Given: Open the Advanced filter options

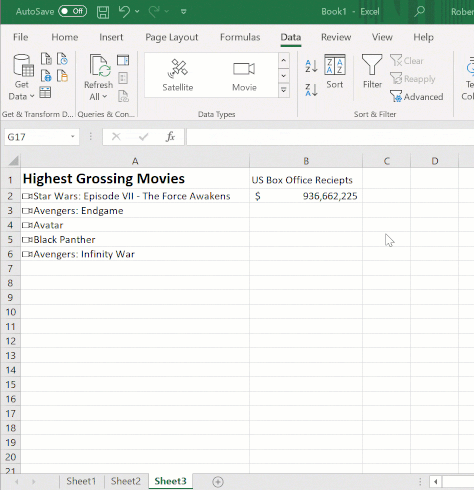Looking at the screenshot, I should [x=417, y=97].
